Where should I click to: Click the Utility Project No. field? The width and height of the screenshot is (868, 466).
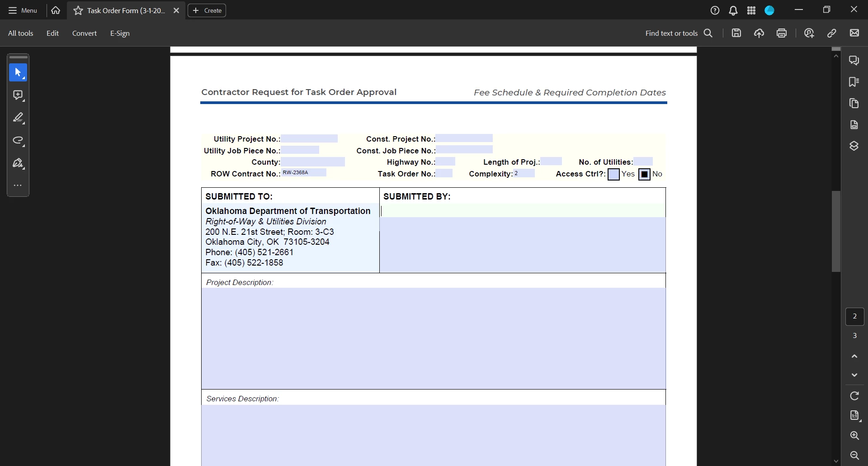309,138
